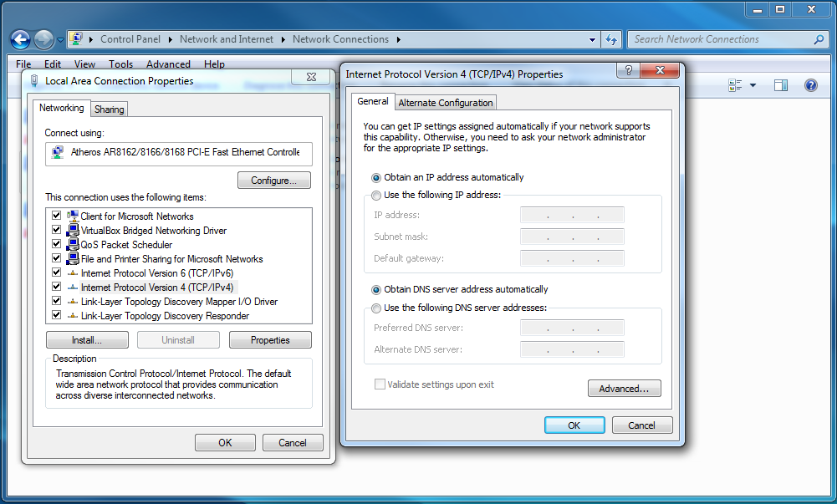The width and height of the screenshot is (837, 504).
Task: Click the magnifier search icon
Action: pos(819,39)
